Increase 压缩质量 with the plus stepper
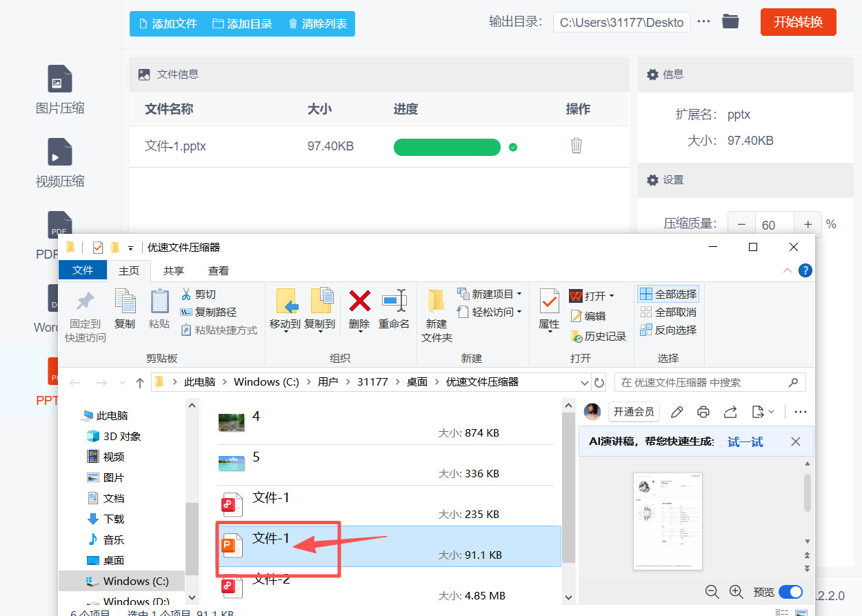 [807, 223]
